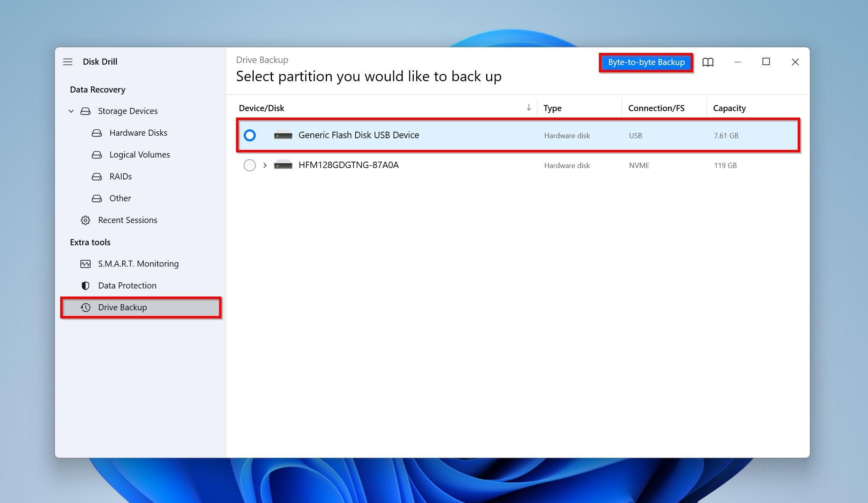Click the USB connection cell
Image resolution: width=868 pixels, height=503 pixels.
(635, 136)
